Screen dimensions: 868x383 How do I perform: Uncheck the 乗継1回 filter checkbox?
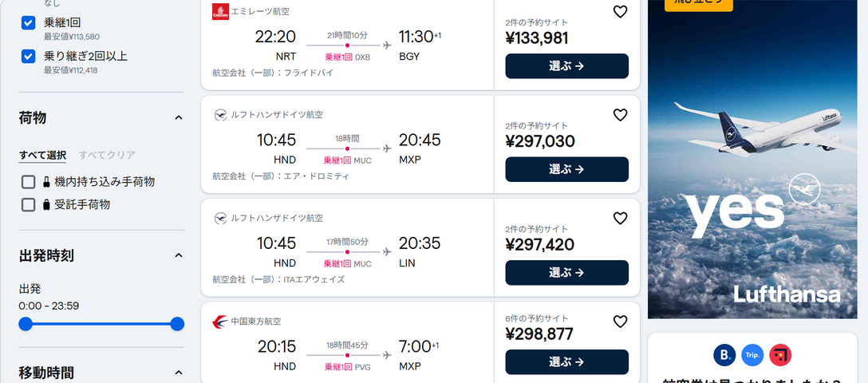pos(29,22)
